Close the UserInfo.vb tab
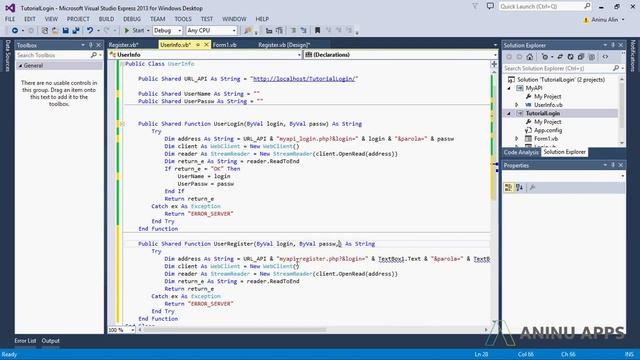This screenshot has width=640, height=360. tap(207, 44)
